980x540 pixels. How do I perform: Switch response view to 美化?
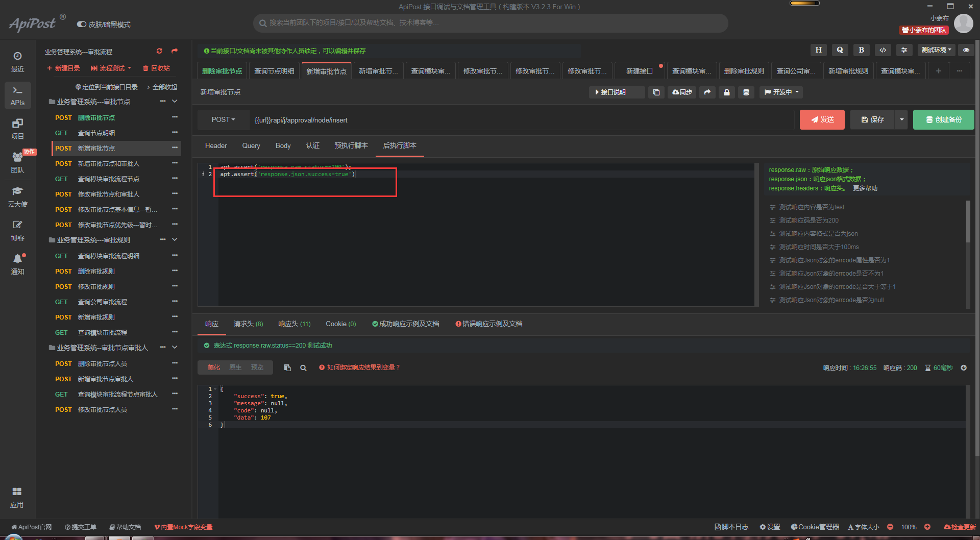(x=213, y=367)
